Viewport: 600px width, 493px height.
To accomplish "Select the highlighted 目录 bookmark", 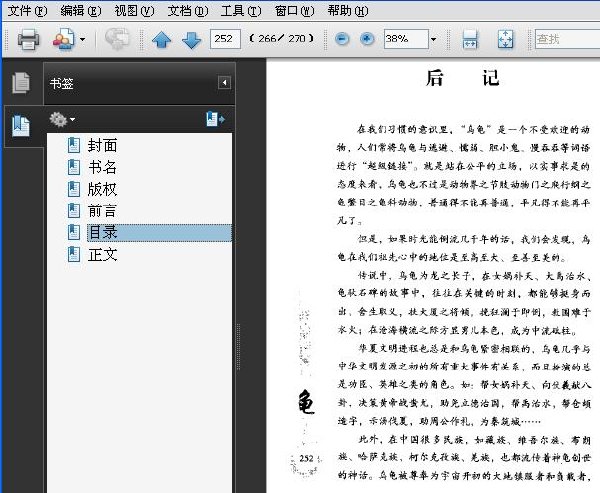I will click(159, 233).
